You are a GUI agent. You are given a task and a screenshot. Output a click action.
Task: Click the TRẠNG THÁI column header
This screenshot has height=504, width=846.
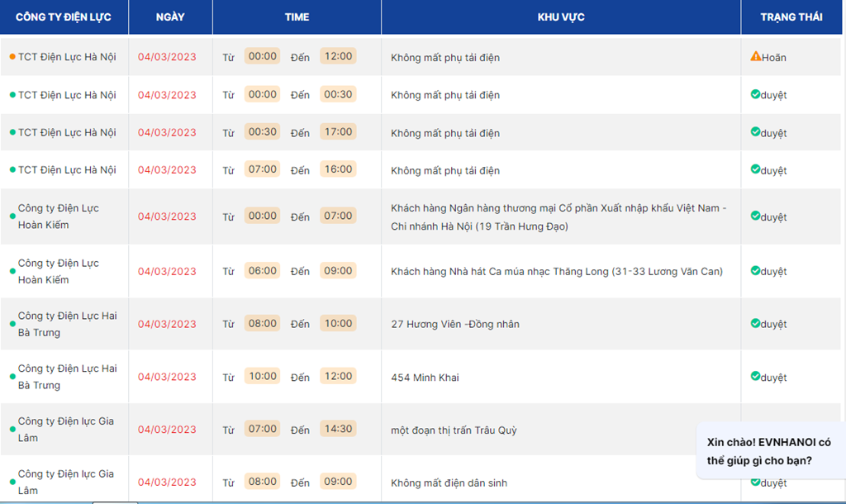point(791,17)
